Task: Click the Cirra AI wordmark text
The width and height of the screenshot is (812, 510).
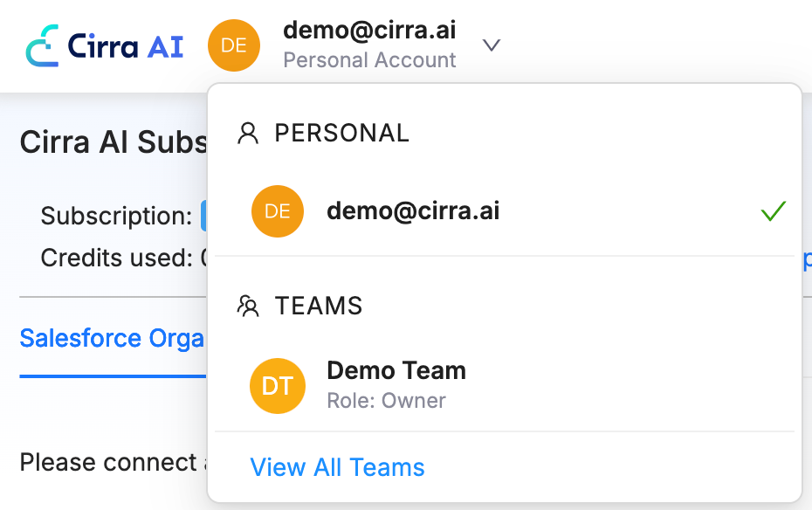Action: pyautogui.click(x=126, y=45)
